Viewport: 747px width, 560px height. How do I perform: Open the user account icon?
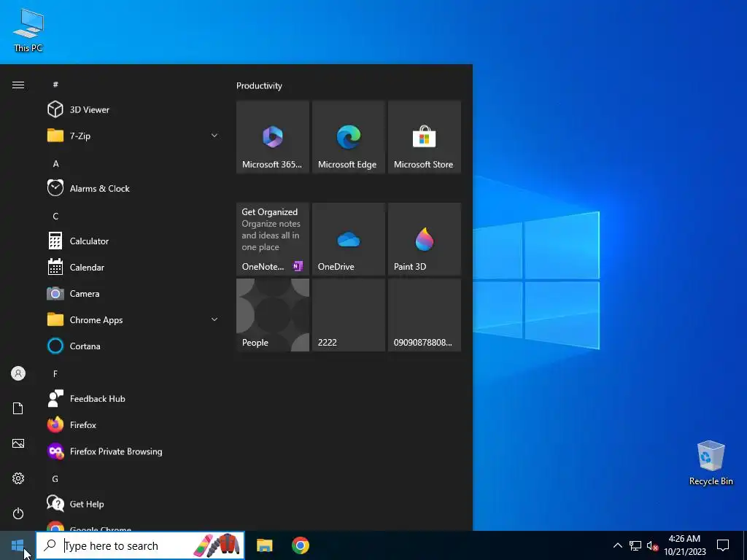(x=18, y=373)
